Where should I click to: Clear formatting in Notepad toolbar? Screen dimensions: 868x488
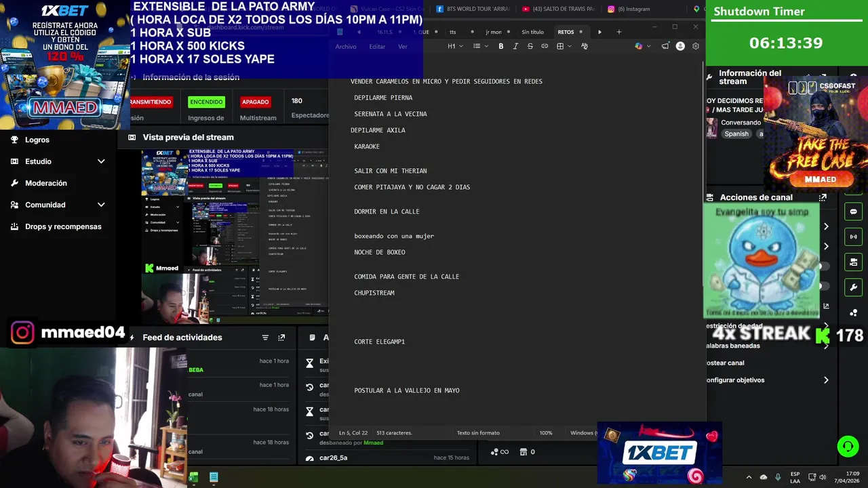point(585,46)
